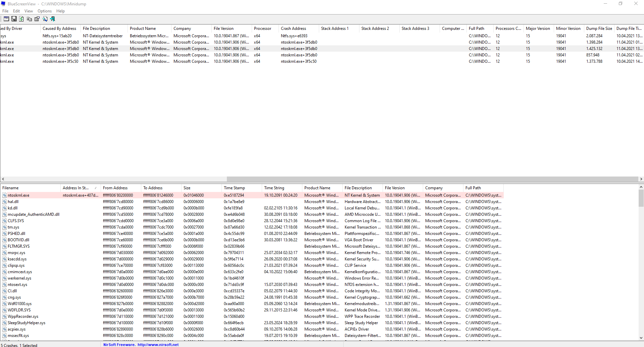Image resolution: width=644 pixels, height=347 pixels.
Task: Select the crash with dump size 857.948
Action: (322, 55)
